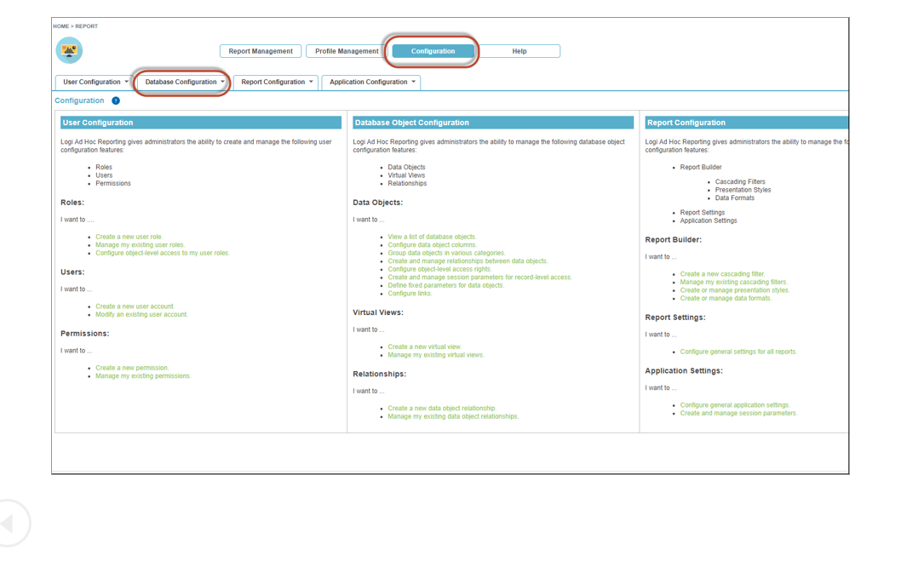Expand the Application Configuration dropdown

(x=372, y=83)
